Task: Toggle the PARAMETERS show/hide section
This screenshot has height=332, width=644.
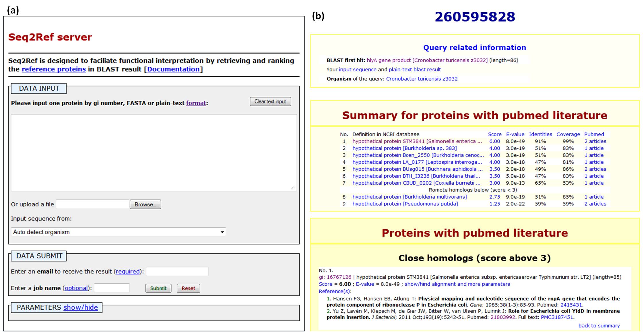Action: [81, 308]
